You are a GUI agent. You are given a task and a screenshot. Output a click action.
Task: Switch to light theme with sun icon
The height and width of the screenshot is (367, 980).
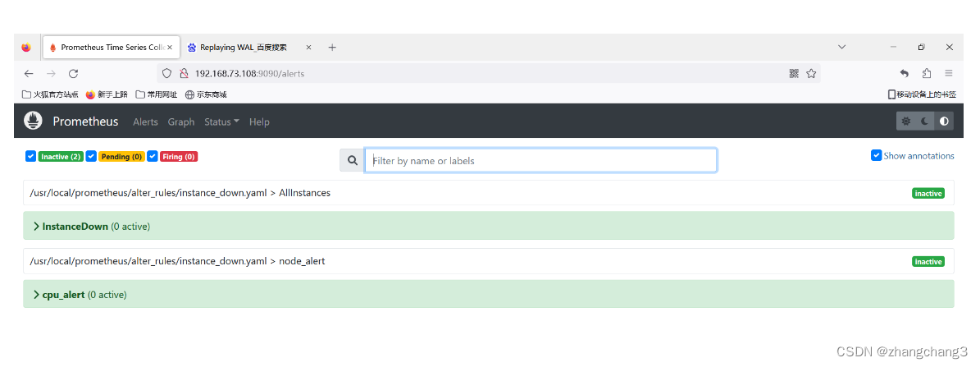coord(905,122)
